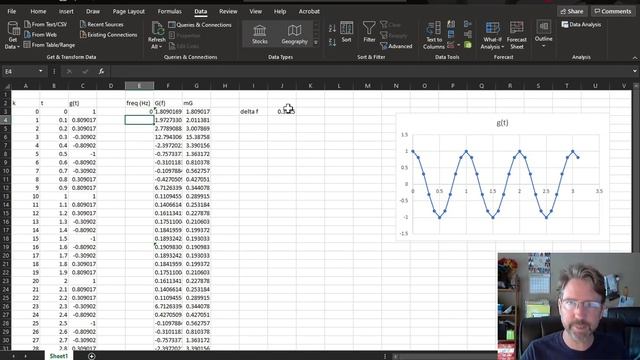
Task: Select the Geography data type
Action: pos(294,34)
